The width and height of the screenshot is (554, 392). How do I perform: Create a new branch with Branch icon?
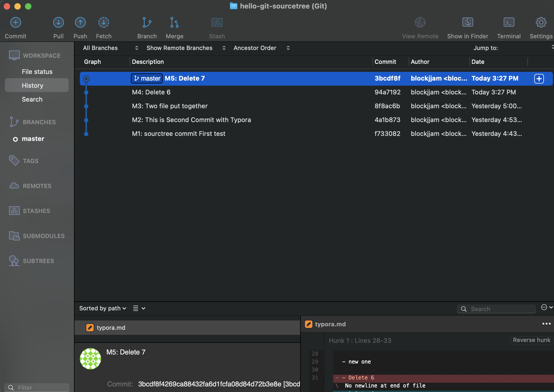point(147,23)
